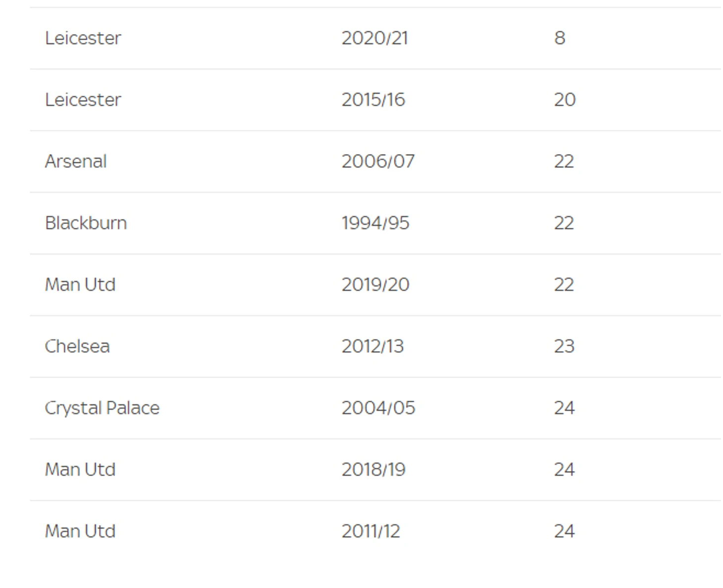Click the 2015/16 season text

pos(373,100)
